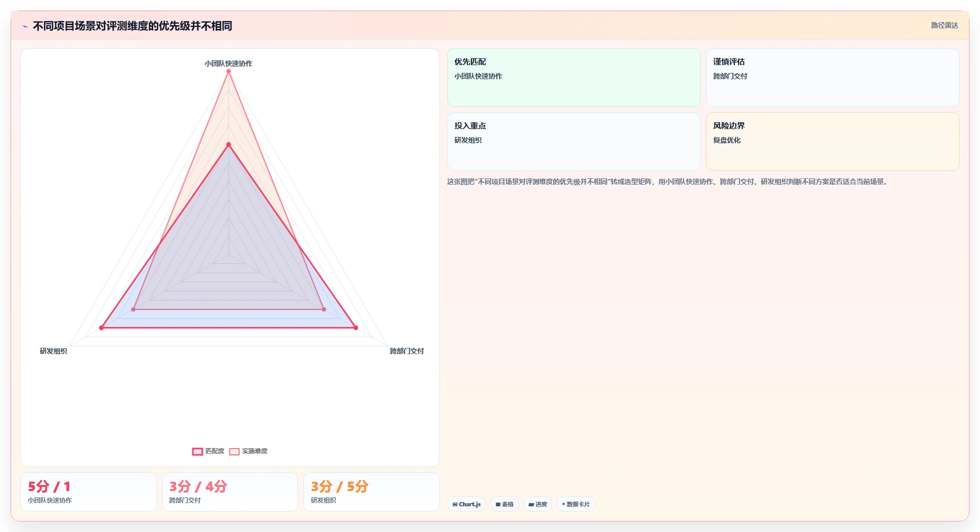Click the 跨部门交付 radar axis label
The image size is (980, 532).
(x=407, y=351)
